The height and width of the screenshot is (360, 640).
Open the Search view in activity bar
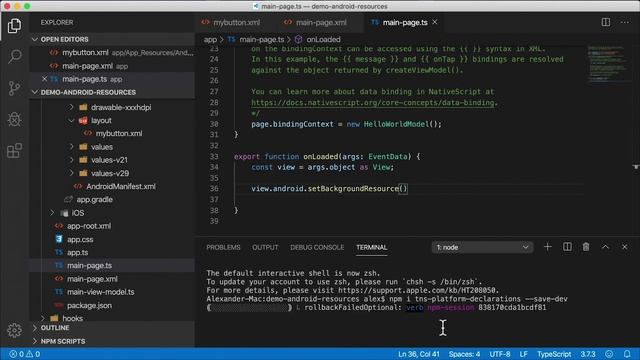pos(14,56)
